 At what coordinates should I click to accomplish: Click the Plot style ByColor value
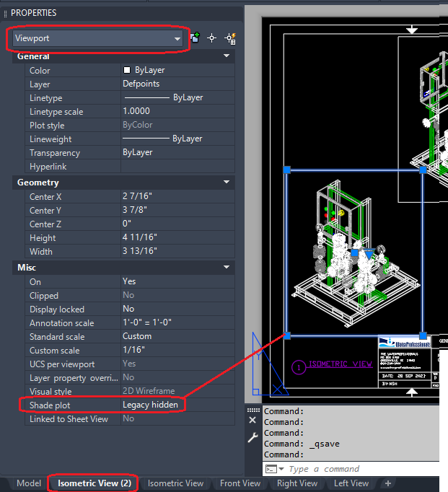[177, 125]
